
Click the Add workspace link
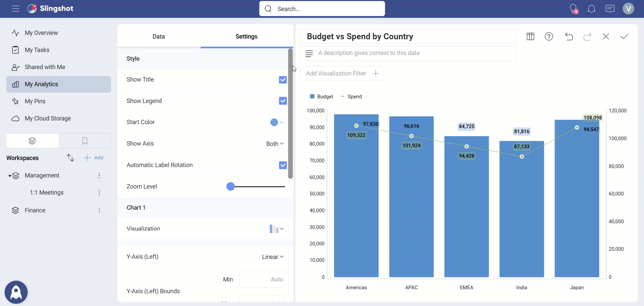94,158
